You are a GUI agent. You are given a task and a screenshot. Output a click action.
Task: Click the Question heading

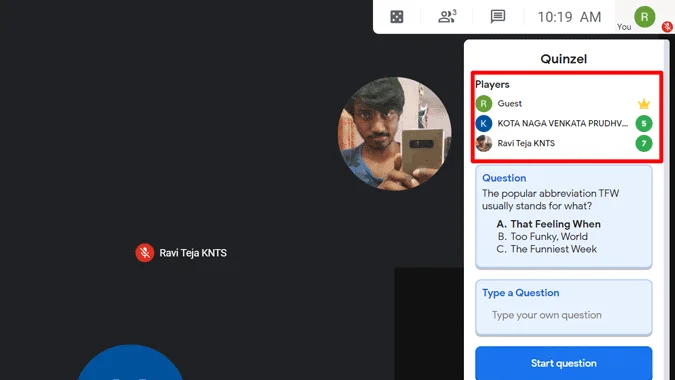(x=504, y=178)
